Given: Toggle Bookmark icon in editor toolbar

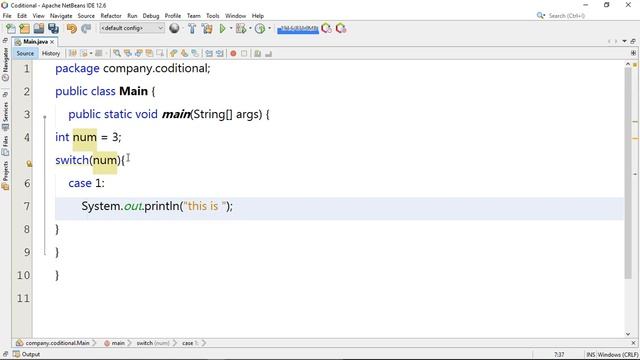Looking at the screenshot, I should pyautogui.click(x=195, y=53).
